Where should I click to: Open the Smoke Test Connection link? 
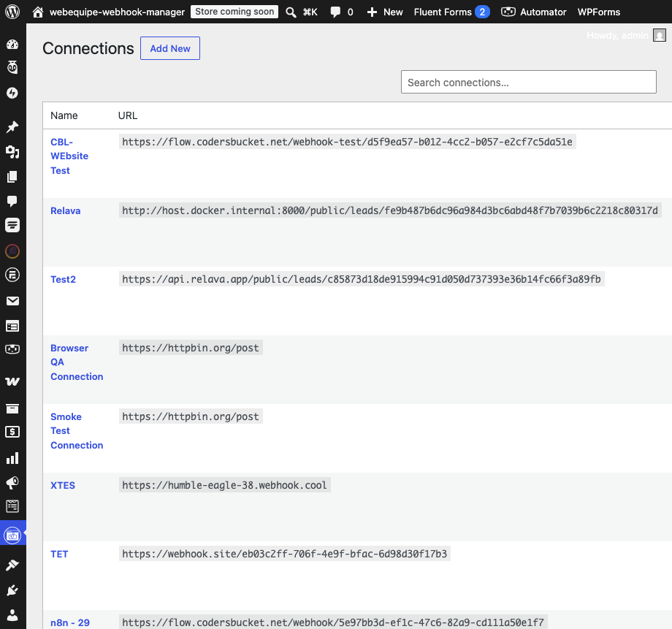[77, 431]
